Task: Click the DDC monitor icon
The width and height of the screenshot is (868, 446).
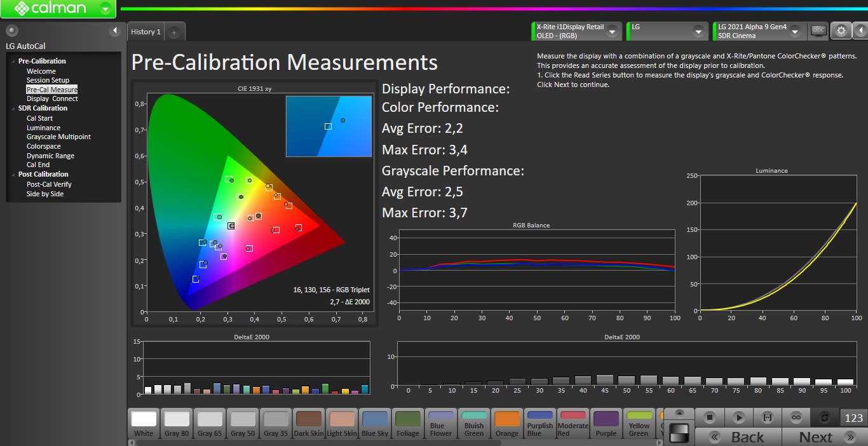Action: tap(818, 30)
